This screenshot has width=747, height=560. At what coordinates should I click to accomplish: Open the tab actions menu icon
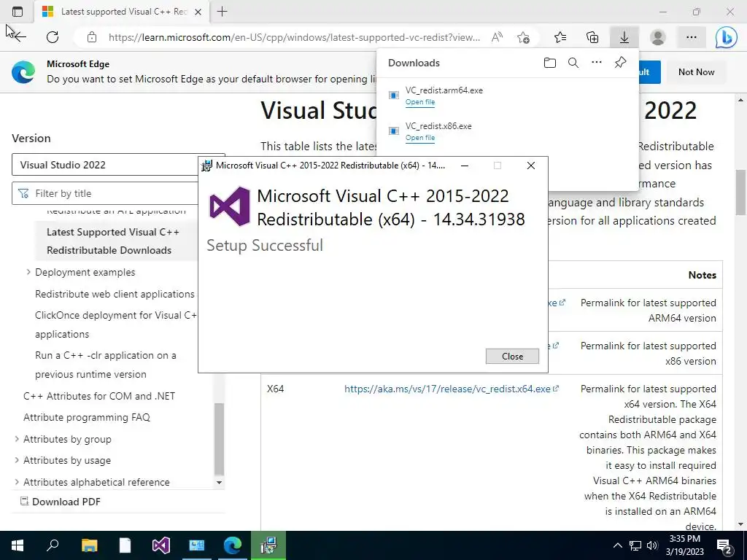pos(18,12)
